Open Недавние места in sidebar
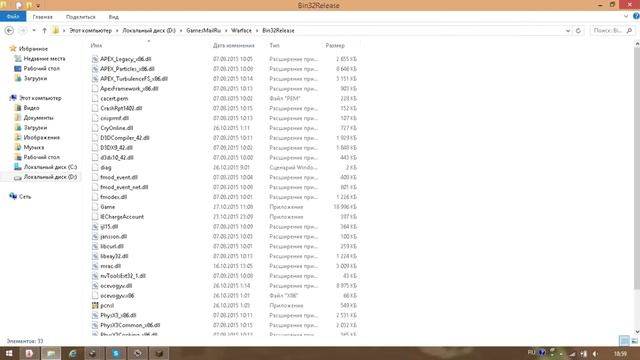640x360 pixels. [44, 59]
